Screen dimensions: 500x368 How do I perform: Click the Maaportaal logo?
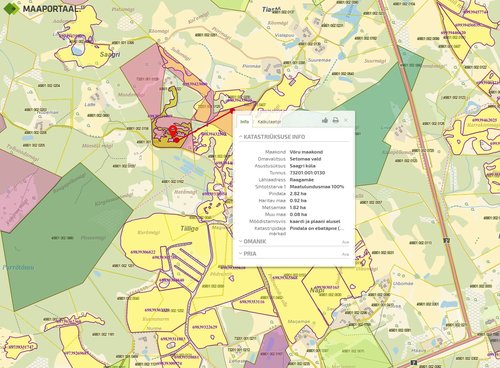42,8
